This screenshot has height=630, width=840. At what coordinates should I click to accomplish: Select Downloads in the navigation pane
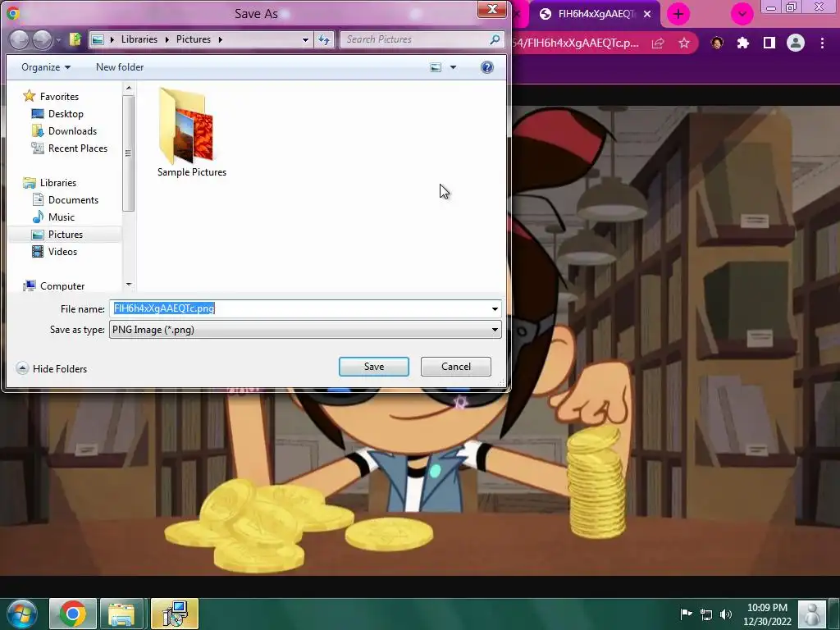tap(72, 130)
